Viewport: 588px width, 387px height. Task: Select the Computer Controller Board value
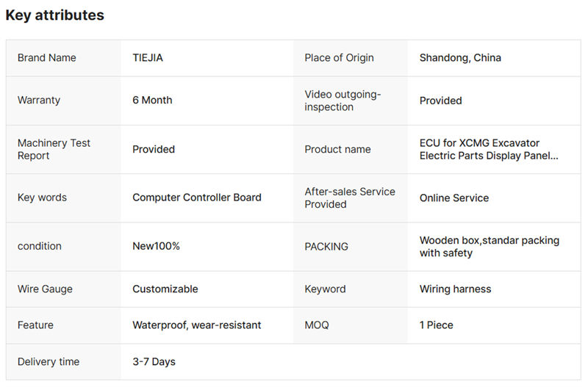[196, 198]
